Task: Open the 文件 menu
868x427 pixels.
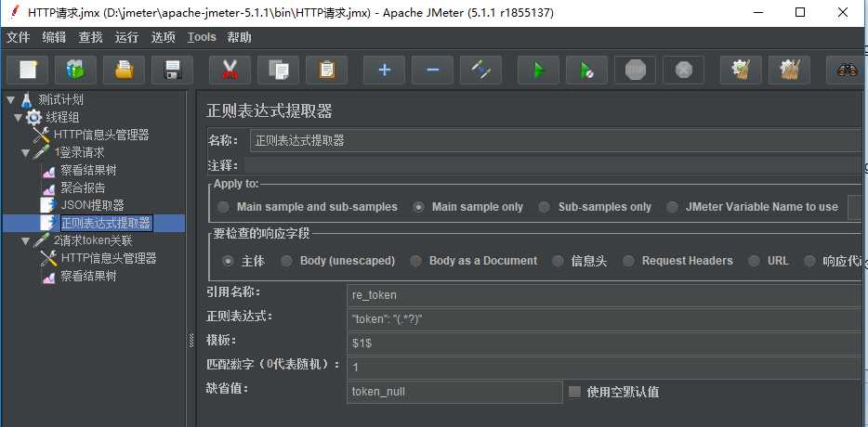Action: (18, 38)
